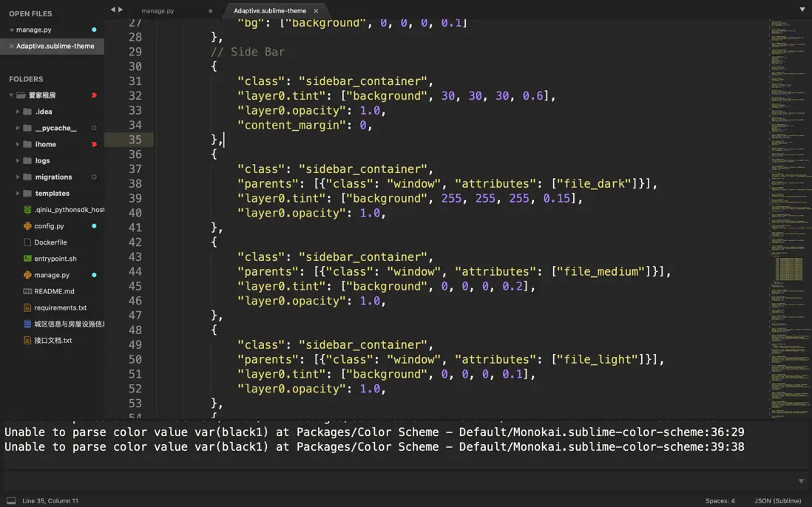Image resolution: width=812 pixels, height=507 pixels.
Task: Click "file_light" string on line 50
Action: click(x=598, y=359)
